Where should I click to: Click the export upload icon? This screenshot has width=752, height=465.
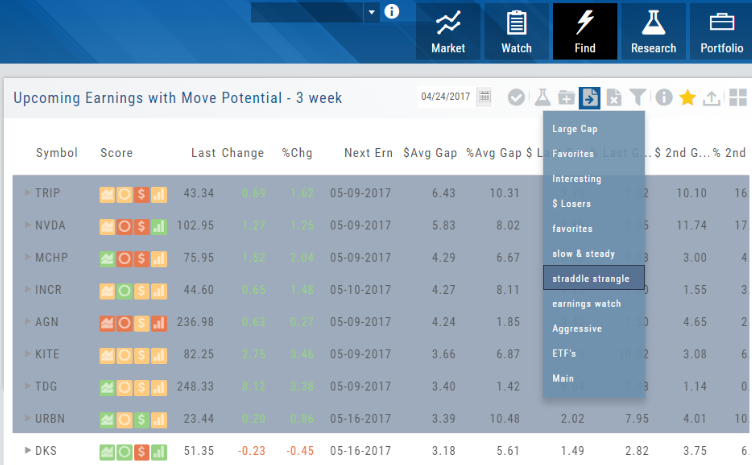pos(712,97)
